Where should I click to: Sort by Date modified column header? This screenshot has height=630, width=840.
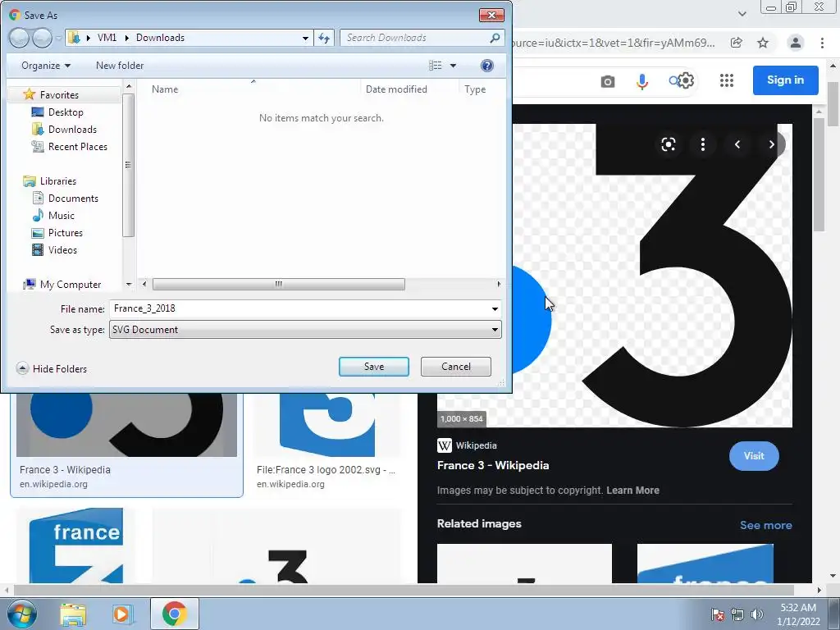click(396, 89)
